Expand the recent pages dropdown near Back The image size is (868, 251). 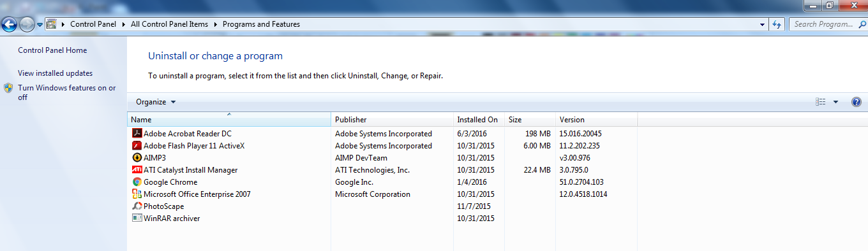[40, 25]
